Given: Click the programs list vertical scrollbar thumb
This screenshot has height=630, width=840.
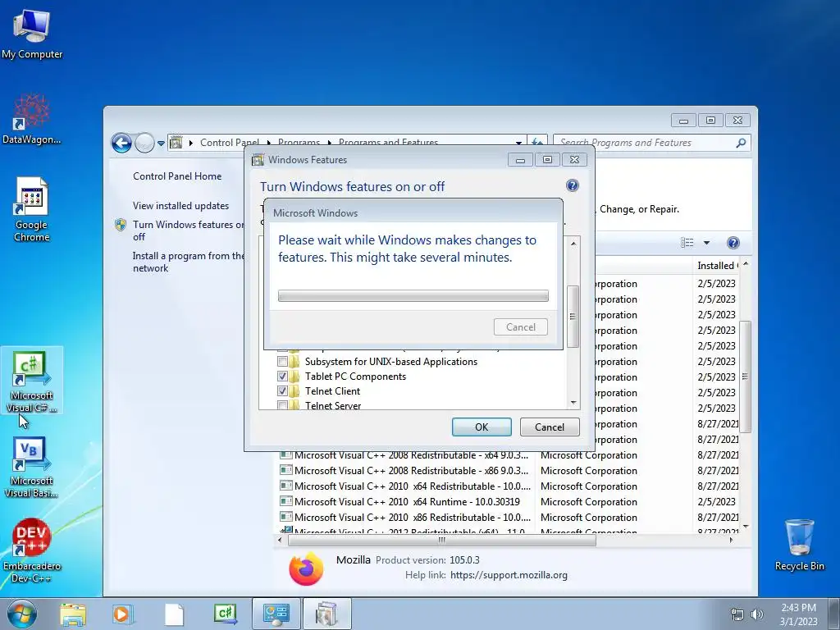Looking at the screenshot, I should click(x=745, y=376).
